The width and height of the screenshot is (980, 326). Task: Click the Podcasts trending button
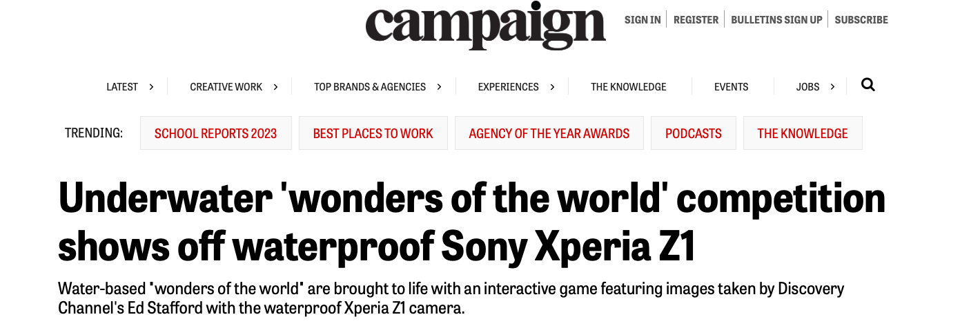pos(694,133)
